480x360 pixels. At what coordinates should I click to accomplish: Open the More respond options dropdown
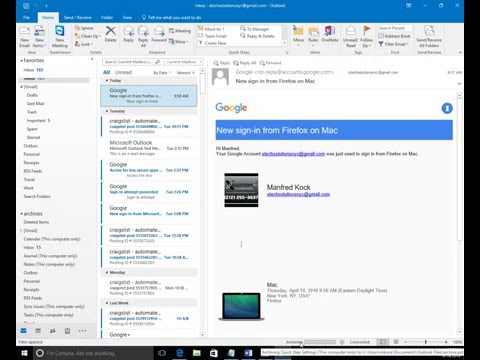178,42
